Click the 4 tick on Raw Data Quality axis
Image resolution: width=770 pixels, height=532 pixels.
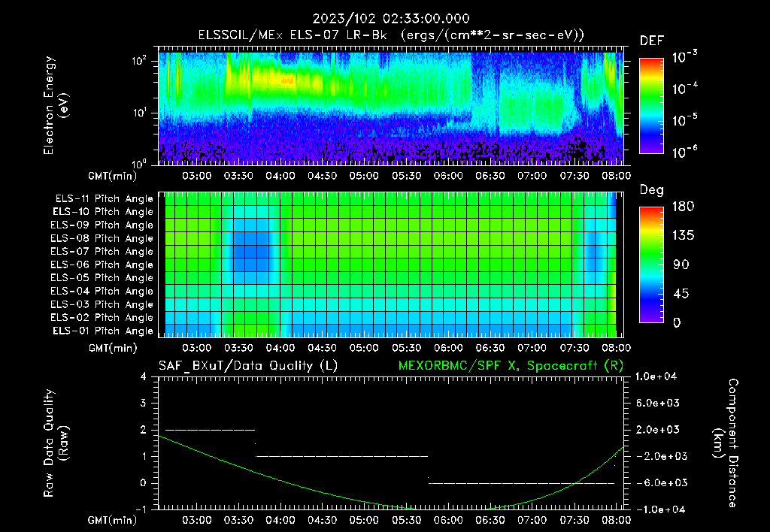143,376
